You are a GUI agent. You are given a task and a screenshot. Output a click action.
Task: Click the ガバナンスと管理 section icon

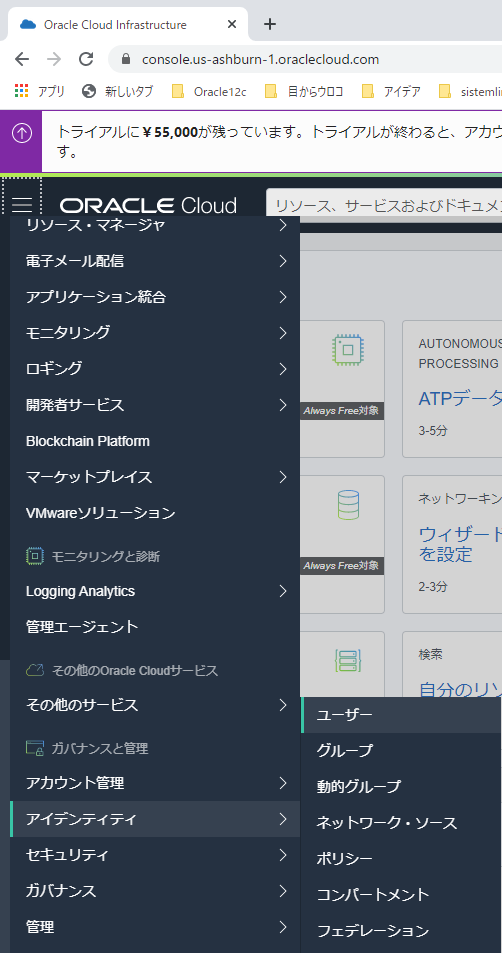coord(35,748)
